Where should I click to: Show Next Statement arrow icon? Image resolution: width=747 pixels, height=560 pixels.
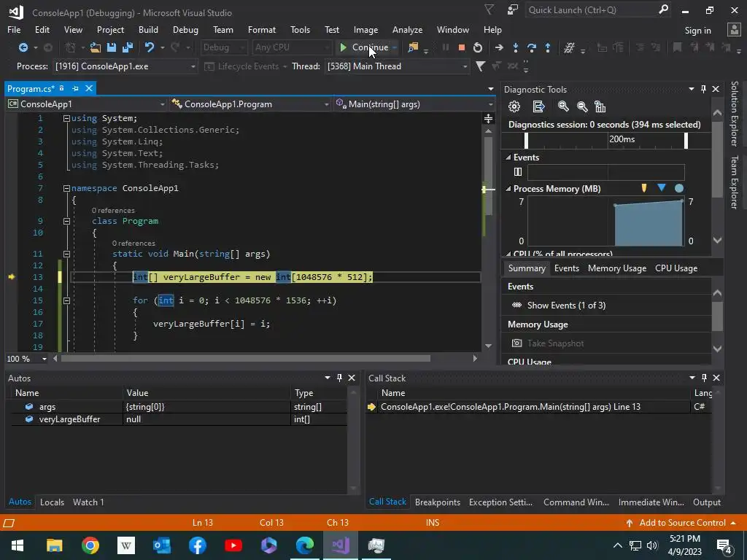click(499, 47)
